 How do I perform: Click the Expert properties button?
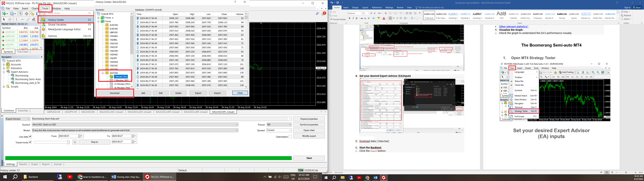coord(309,119)
